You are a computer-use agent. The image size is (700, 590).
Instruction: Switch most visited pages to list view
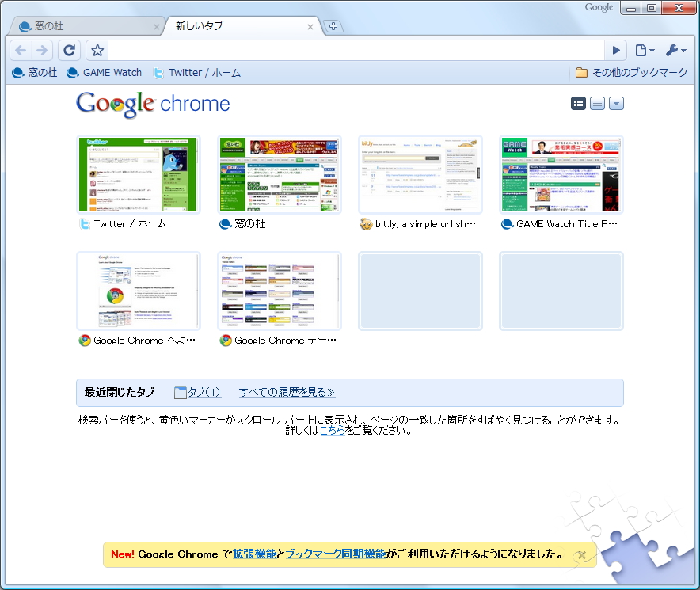(x=597, y=103)
